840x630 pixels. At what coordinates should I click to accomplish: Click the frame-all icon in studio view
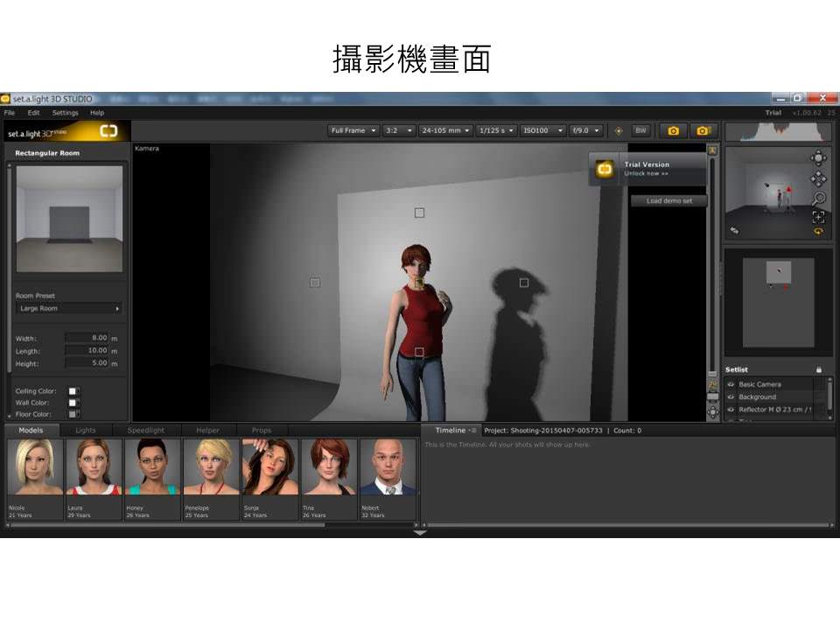click(818, 216)
